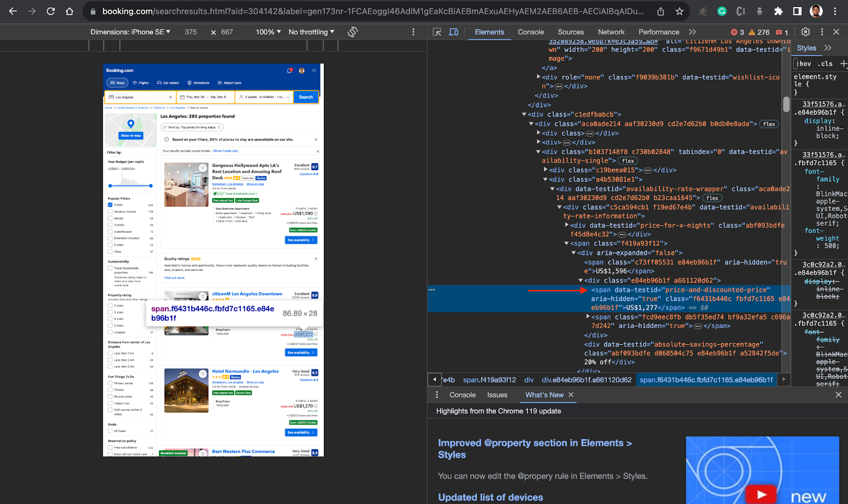This screenshot has width=848, height=504.
Task: Save Hotel Normandie to wishlist heart
Action: point(202,374)
